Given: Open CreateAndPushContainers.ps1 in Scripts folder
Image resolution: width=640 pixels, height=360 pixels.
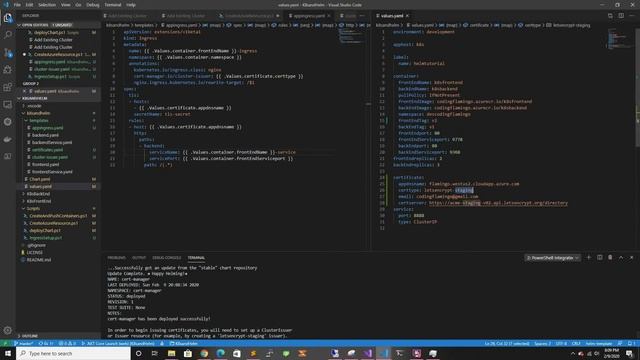Looking at the screenshot, I should tap(58, 216).
